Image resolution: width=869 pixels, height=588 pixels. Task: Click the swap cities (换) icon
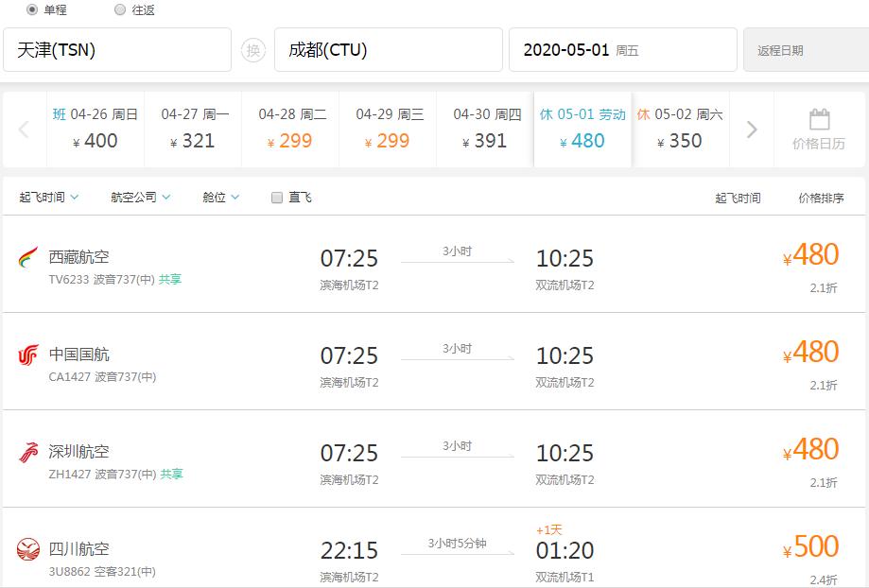coord(252,50)
